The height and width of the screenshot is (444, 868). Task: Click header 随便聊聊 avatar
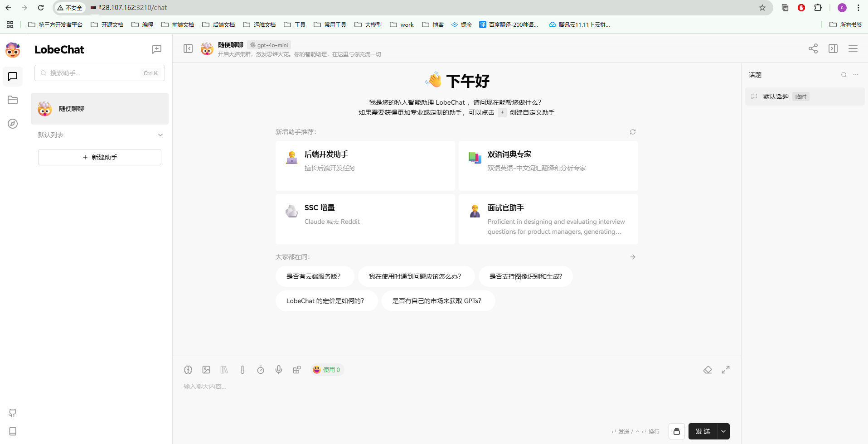207,49
